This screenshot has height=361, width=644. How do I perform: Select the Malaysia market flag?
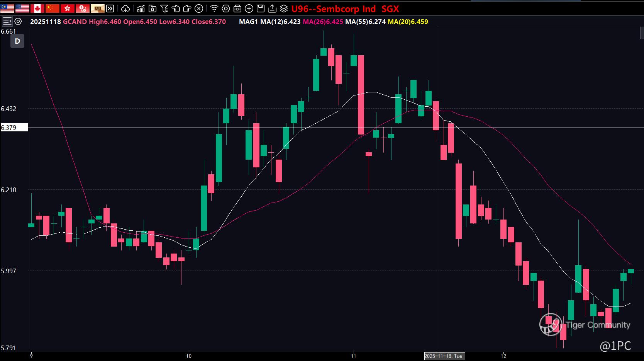click(x=7, y=9)
